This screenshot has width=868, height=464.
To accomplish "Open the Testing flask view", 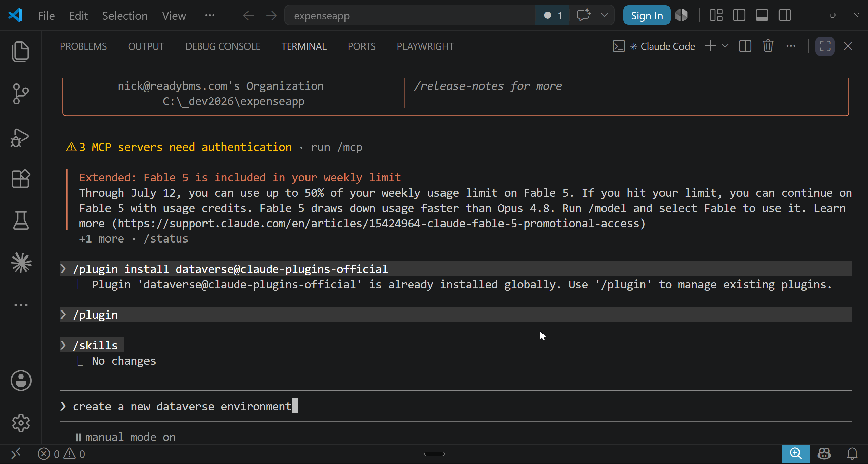I will (x=21, y=220).
